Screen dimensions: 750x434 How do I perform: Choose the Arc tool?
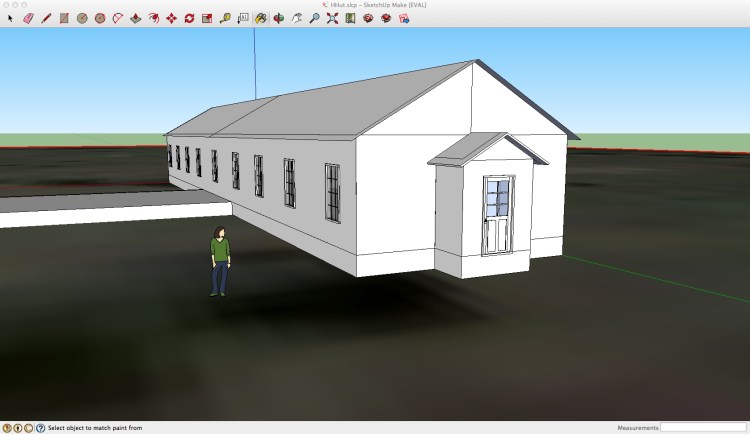(118, 19)
